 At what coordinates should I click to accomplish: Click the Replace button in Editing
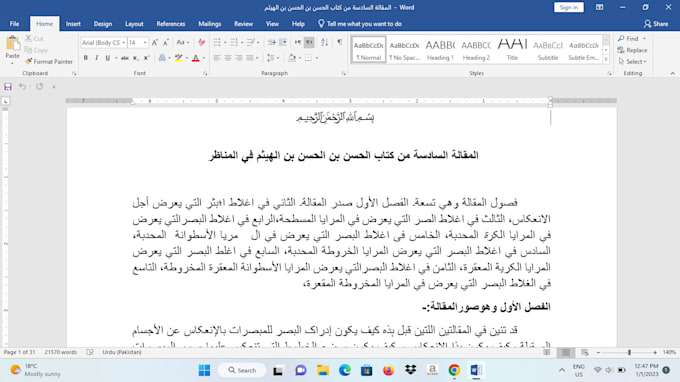(633, 50)
